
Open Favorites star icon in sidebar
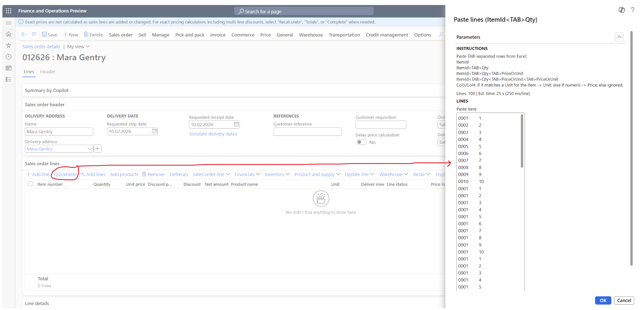(x=9, y=45)
